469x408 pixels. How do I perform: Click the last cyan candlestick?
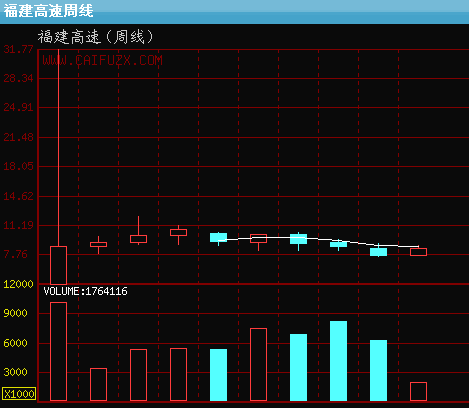coord(378,252)
